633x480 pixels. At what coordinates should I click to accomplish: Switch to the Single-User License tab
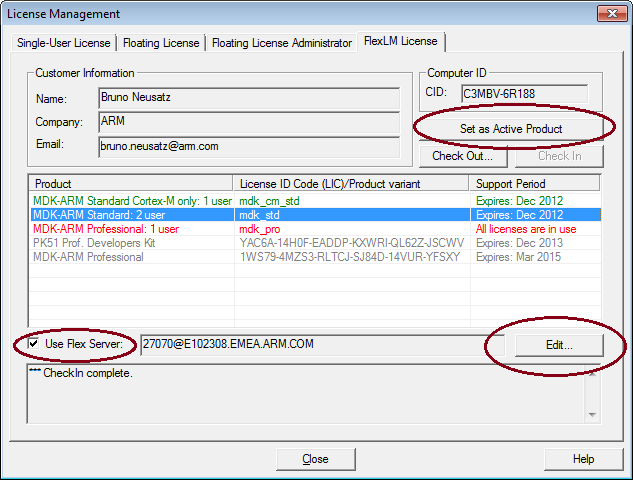point(63,43)
